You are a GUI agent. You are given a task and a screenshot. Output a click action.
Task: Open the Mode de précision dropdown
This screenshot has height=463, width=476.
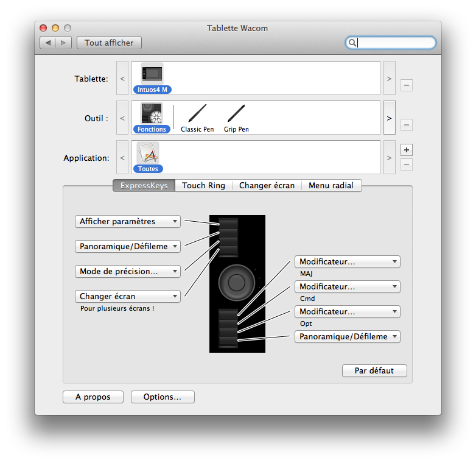[128, 271]
